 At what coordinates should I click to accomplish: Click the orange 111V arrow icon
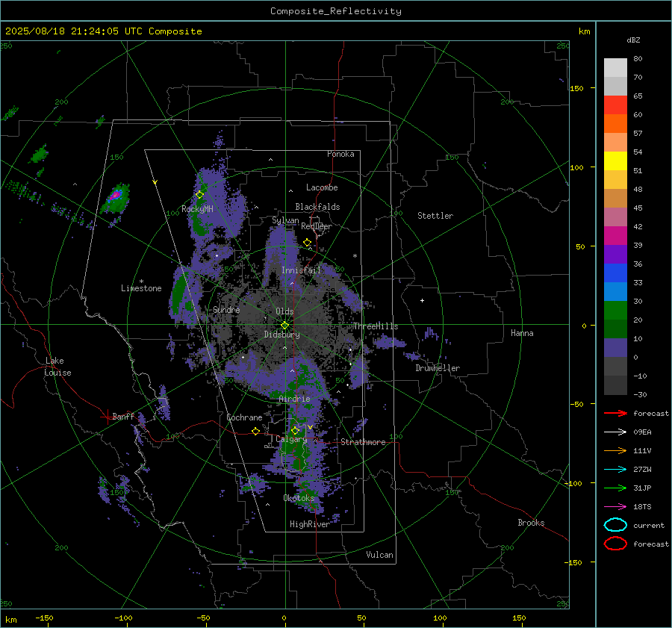[615, 450]
